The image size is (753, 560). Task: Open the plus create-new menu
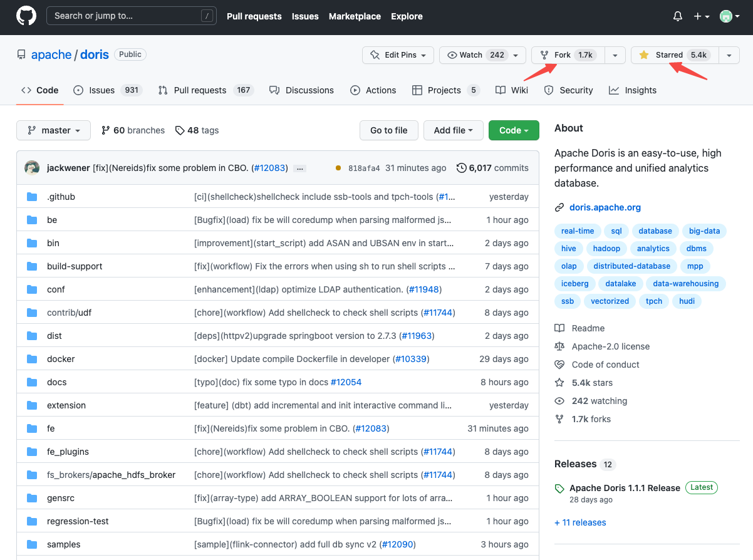[x=701, y=17]
